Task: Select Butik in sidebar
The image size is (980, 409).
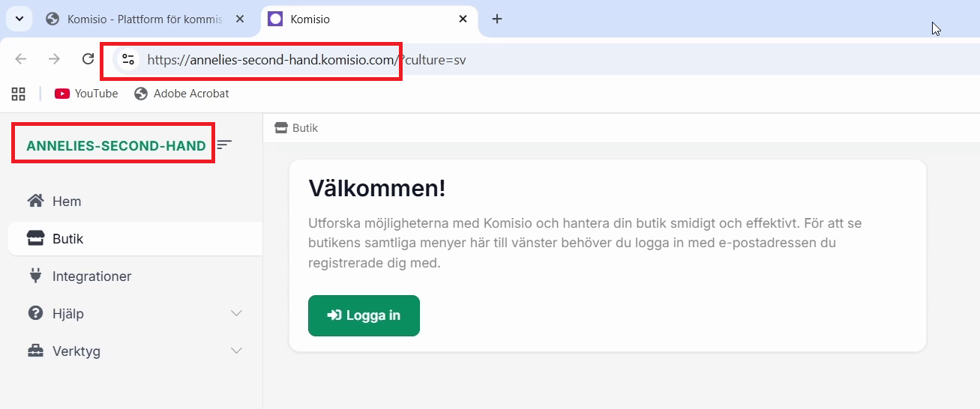Action: point(135,239)
